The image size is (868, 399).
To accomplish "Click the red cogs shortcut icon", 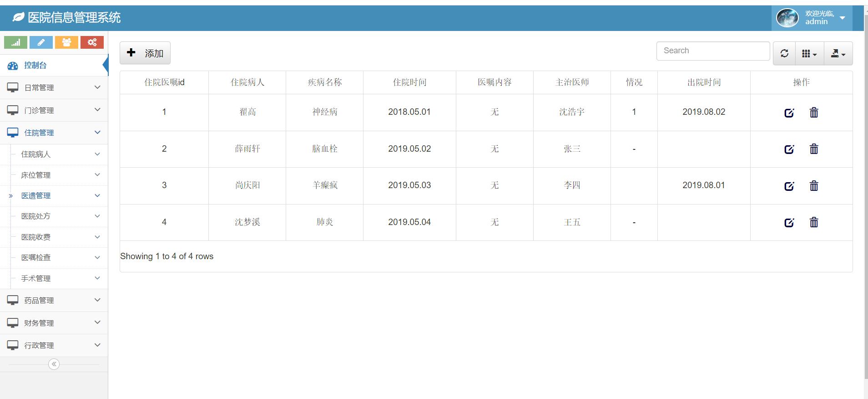I will point(92,42).
